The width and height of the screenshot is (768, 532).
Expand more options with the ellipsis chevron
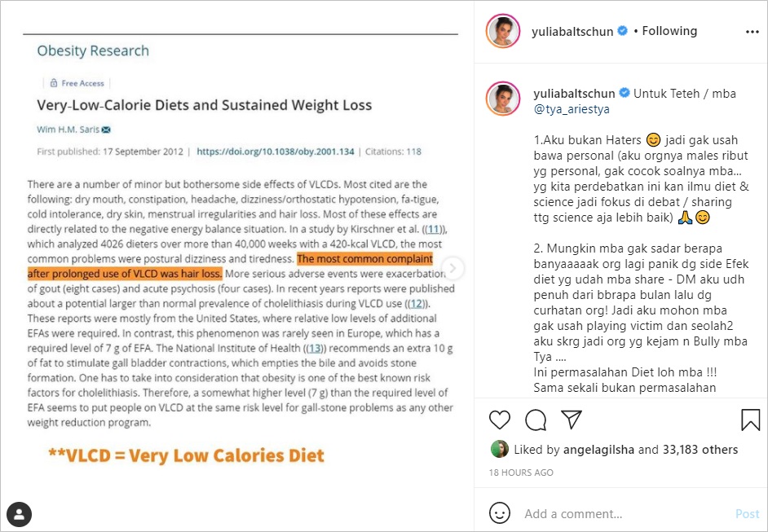(754, 31)
